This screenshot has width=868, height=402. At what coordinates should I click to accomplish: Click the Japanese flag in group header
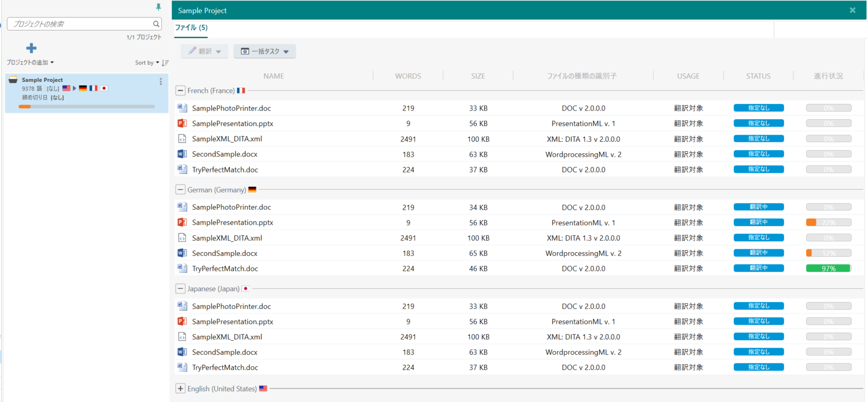point(245,288)
